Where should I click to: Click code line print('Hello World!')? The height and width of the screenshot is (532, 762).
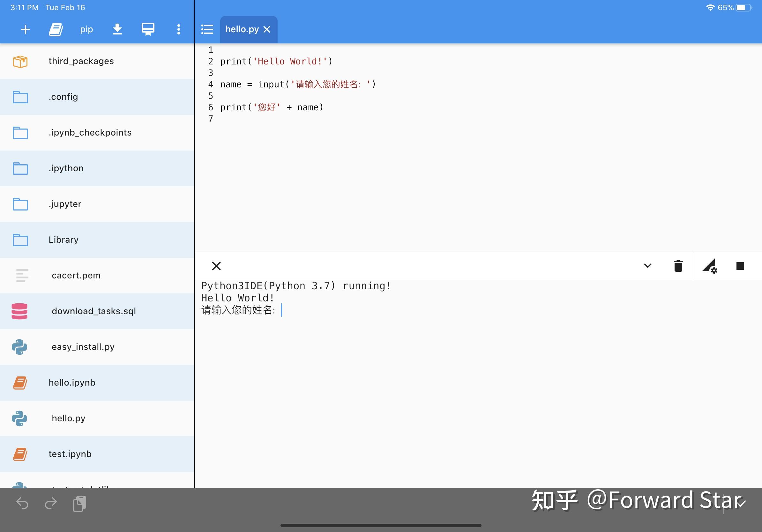(276, 61)
